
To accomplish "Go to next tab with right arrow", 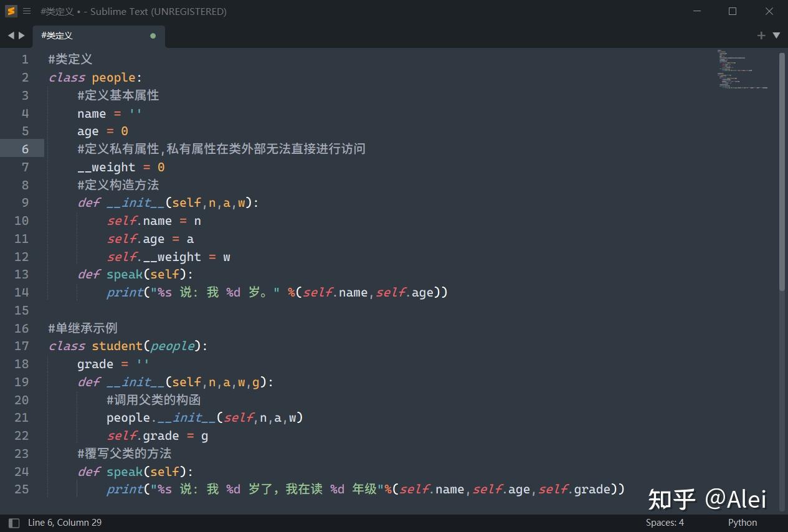I will pyautogui.click(x=22, y=36).
